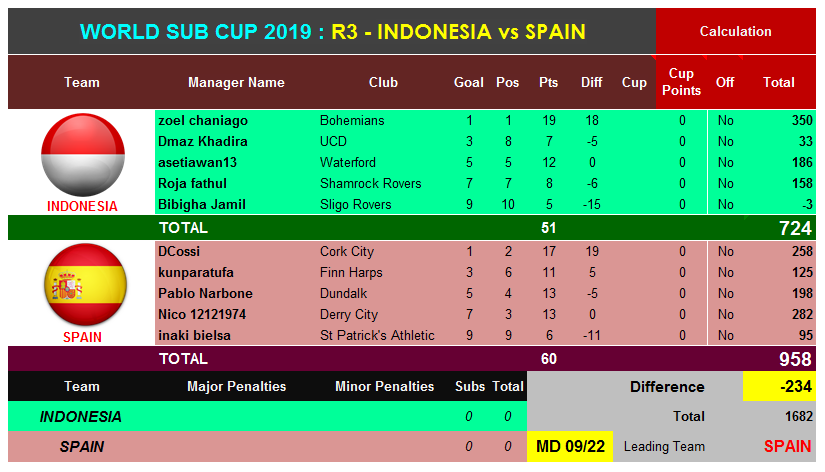Select the INDONESIA penalties row label
Screen dimensions: 825x472
point(81,417)
